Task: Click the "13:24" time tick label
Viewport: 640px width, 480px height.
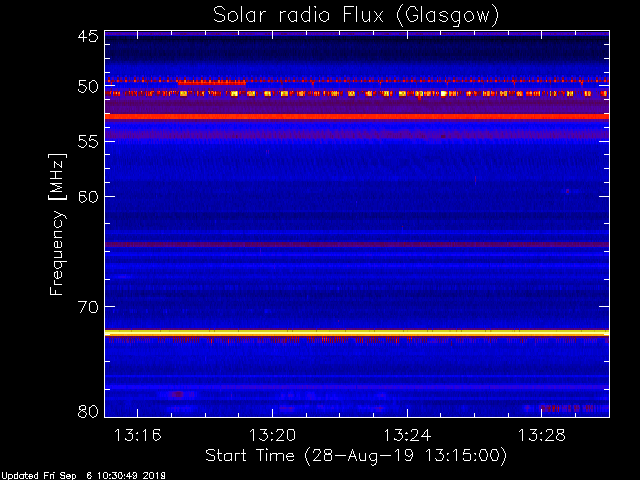Action: pyautogui.click(x=407, y=435)
